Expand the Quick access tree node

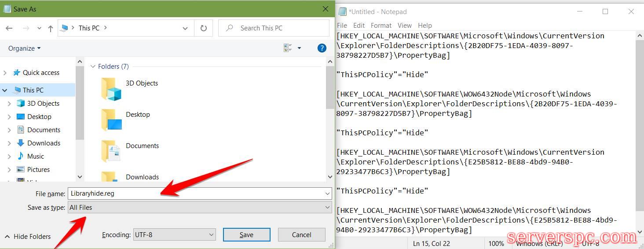[x=5, y=73]
